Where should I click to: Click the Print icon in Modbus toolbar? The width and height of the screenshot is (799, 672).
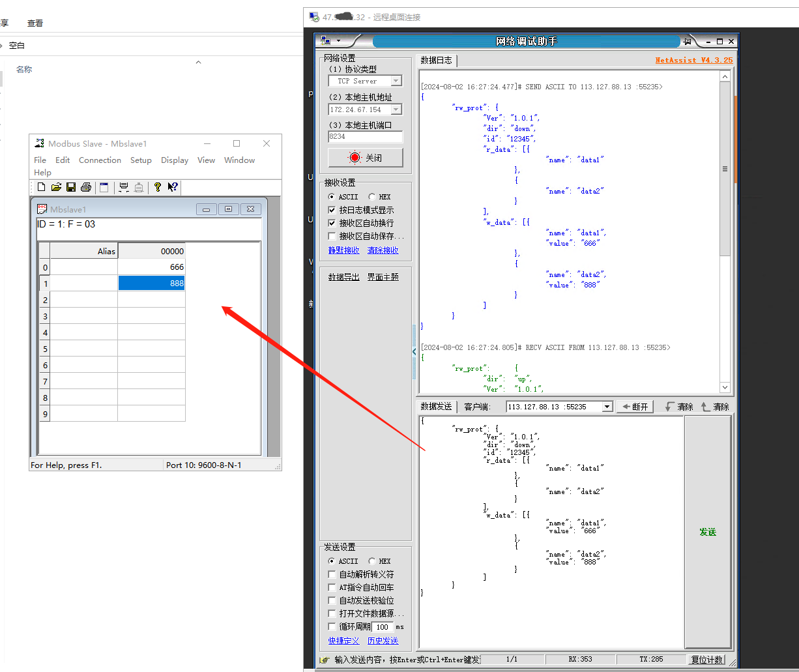(85, 188)
